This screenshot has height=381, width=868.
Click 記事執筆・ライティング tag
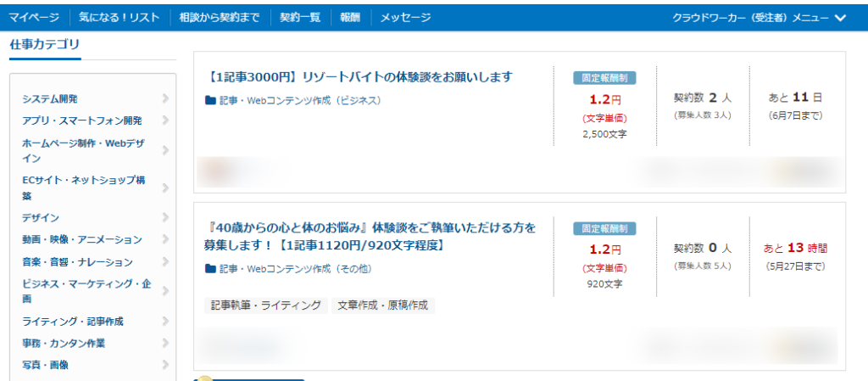click(x=265, y=305)
